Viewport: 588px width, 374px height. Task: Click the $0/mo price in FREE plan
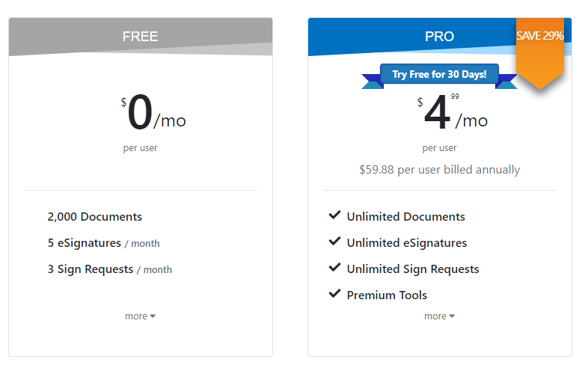(x=153, y=114)
